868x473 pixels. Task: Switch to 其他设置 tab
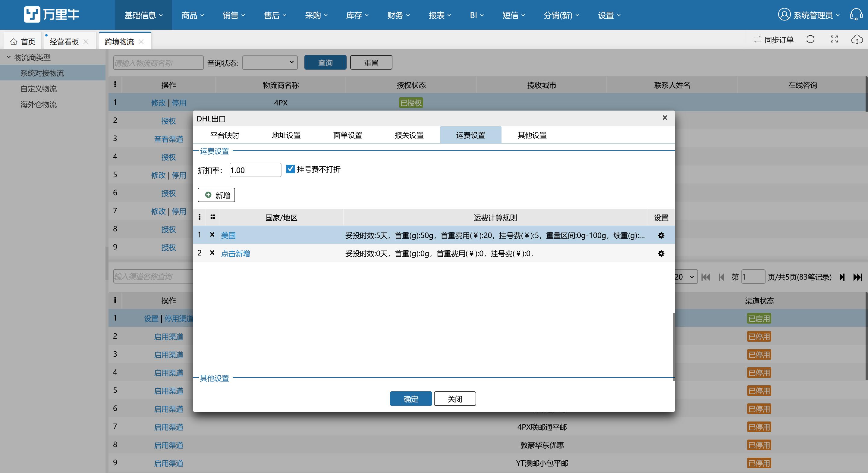click(532, 135)
